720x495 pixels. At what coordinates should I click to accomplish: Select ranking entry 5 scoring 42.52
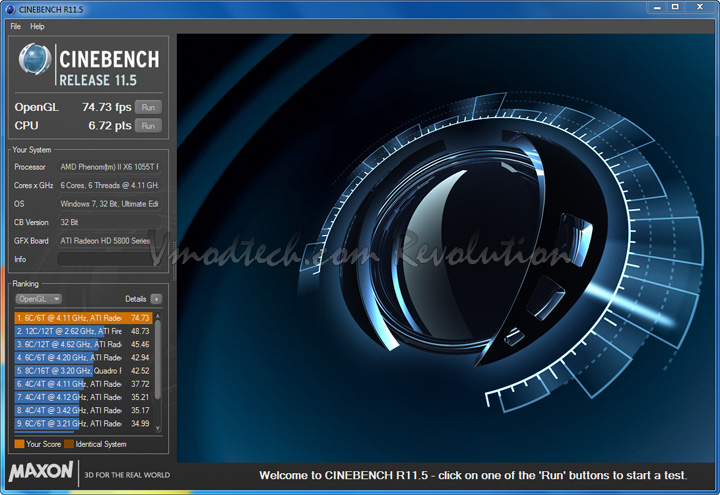[x=83, y=371]
